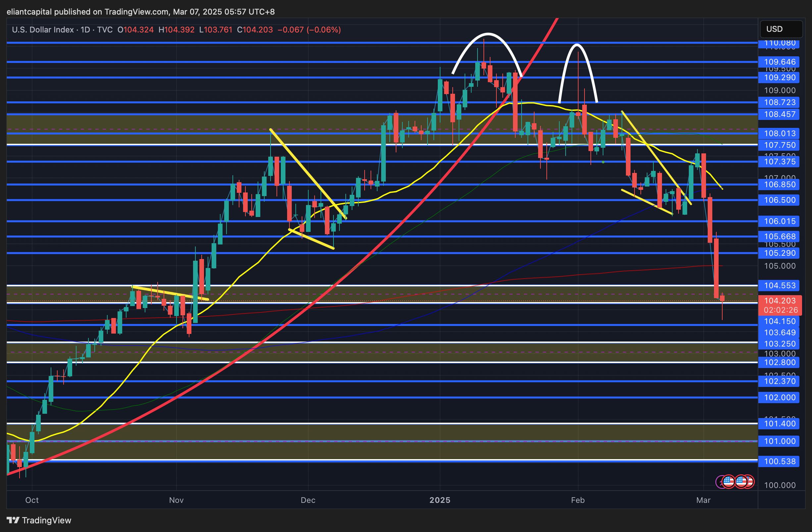Click the red current price label 104.203
Image resolution: width=812 pixels, height=532 pixels.
[x=780, y=301]
